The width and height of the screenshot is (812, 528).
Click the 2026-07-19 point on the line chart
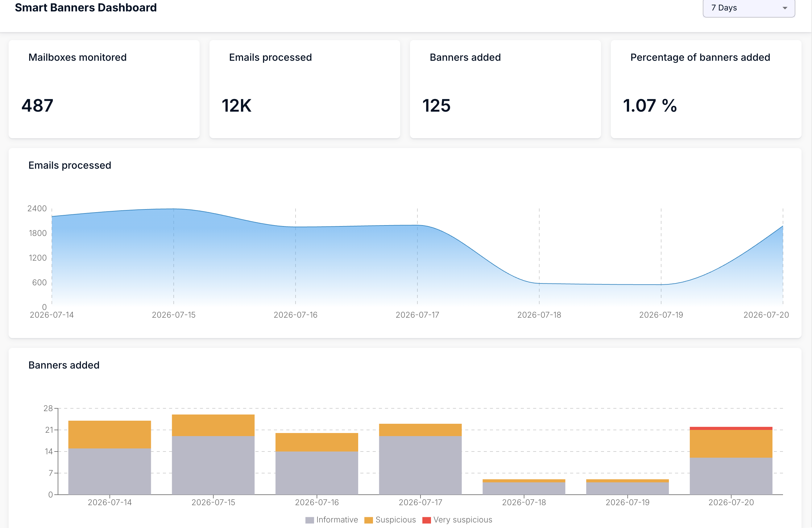click(x=661, y=284)
